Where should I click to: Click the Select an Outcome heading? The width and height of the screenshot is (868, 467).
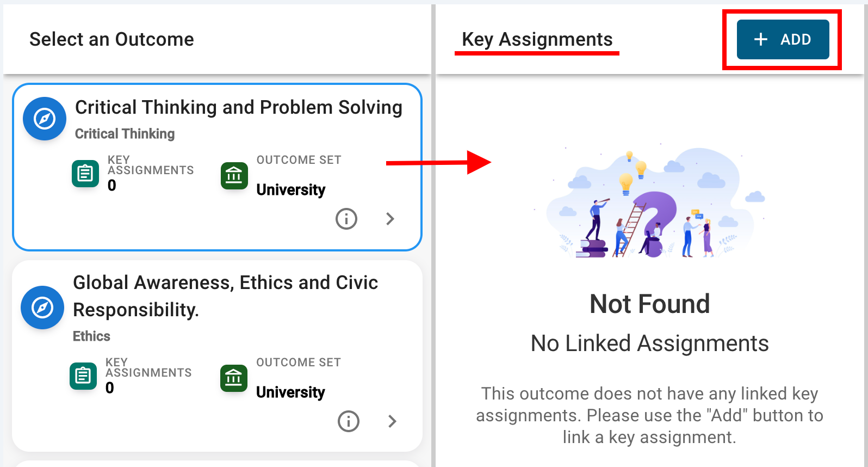pos(111,39)
